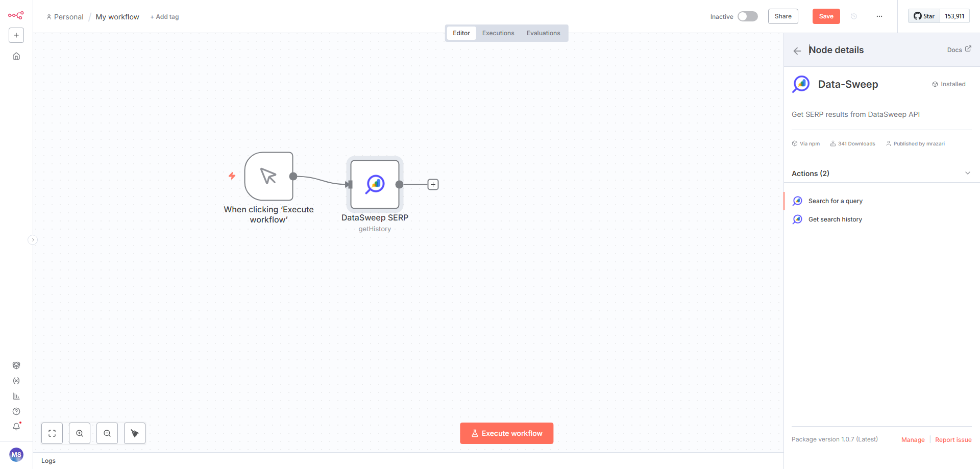This screenshot has height=469, width=980.
Task: Choose the Search for a query action
Action: click(835, 201)
